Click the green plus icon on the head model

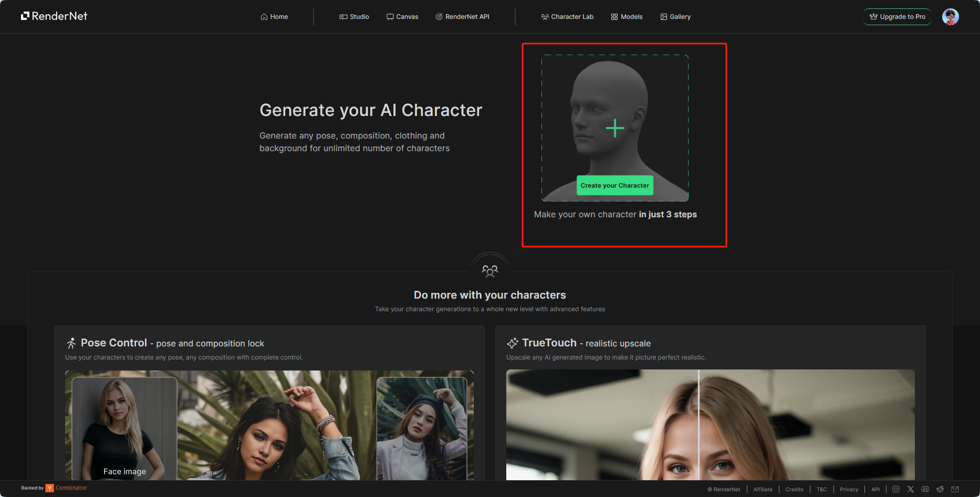point(615,128)
